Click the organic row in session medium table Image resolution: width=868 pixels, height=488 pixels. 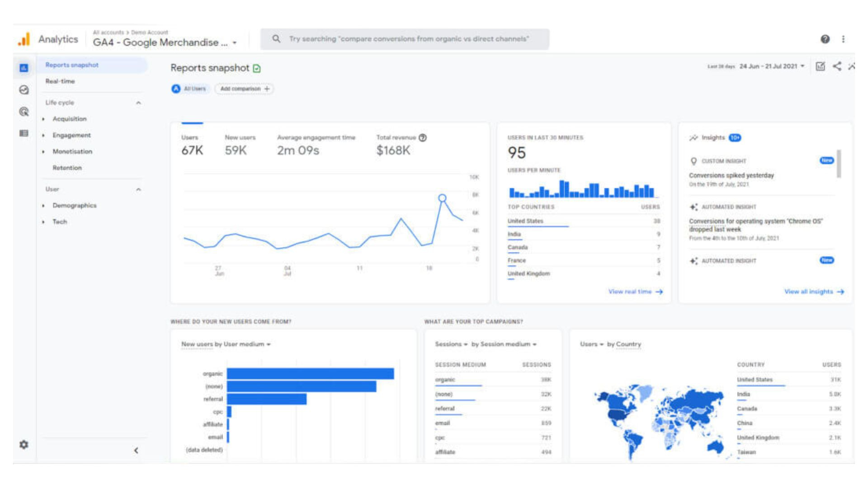[x=493, y=380]
